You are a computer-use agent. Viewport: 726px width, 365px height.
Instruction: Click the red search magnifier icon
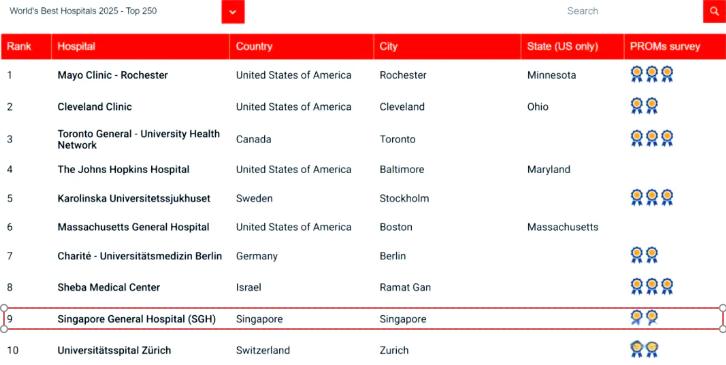pos(714,11)
